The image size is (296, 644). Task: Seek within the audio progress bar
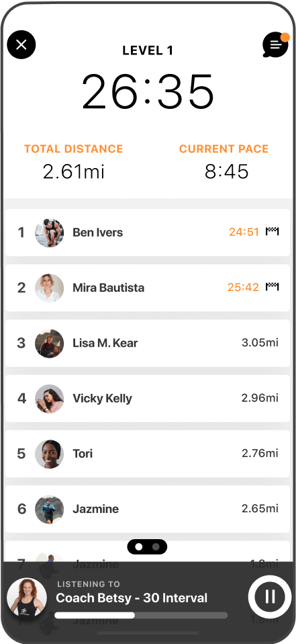pos(141,615)
